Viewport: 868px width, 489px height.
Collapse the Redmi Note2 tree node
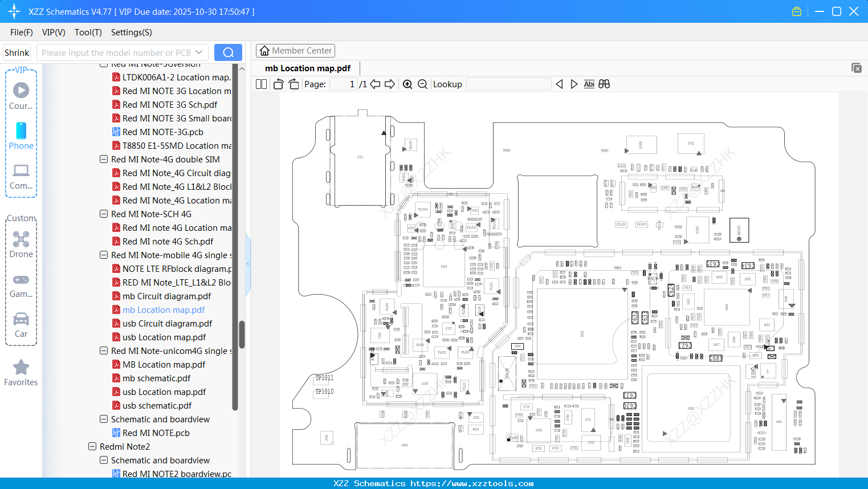pyautogui.click(x=92, y=446)
